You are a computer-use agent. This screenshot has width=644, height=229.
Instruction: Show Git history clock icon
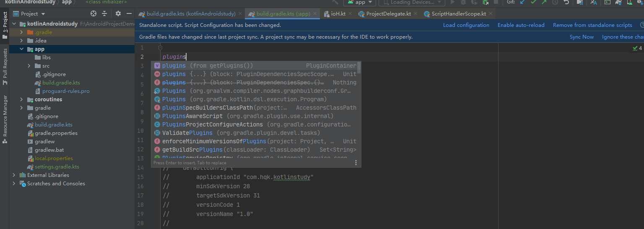pos(556,2)
